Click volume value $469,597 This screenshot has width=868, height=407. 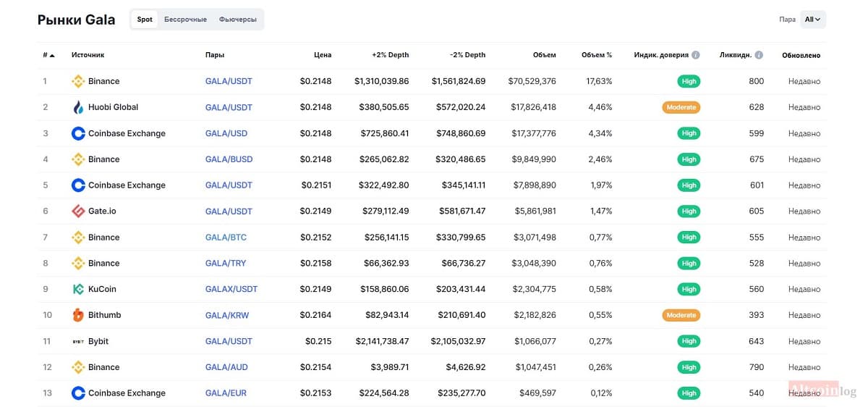[537, 393]
